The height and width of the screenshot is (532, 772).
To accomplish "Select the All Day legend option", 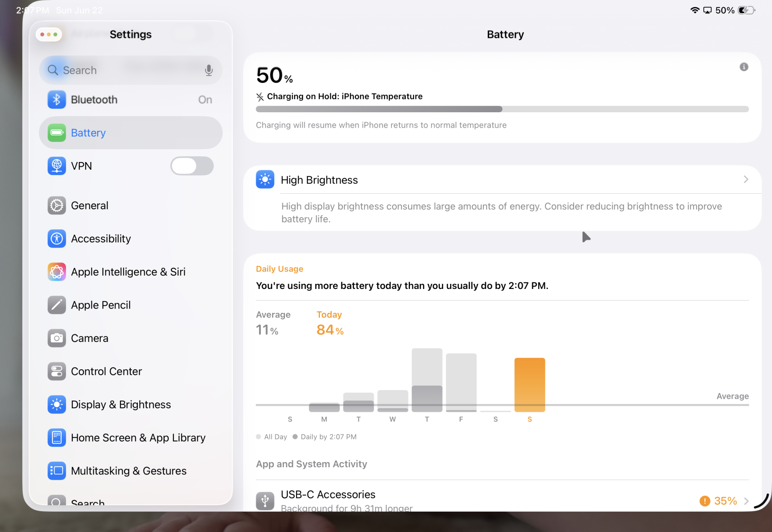I will (272, 437).
